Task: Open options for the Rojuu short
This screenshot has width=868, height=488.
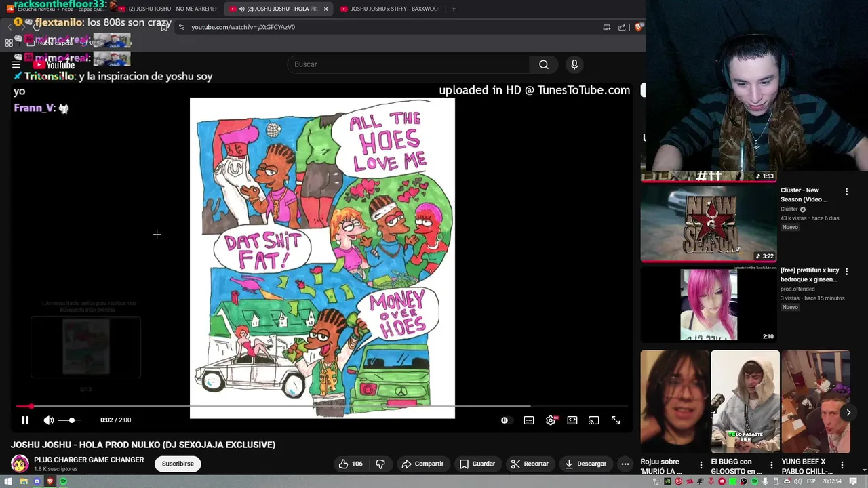Action: (x=701, y=465)
